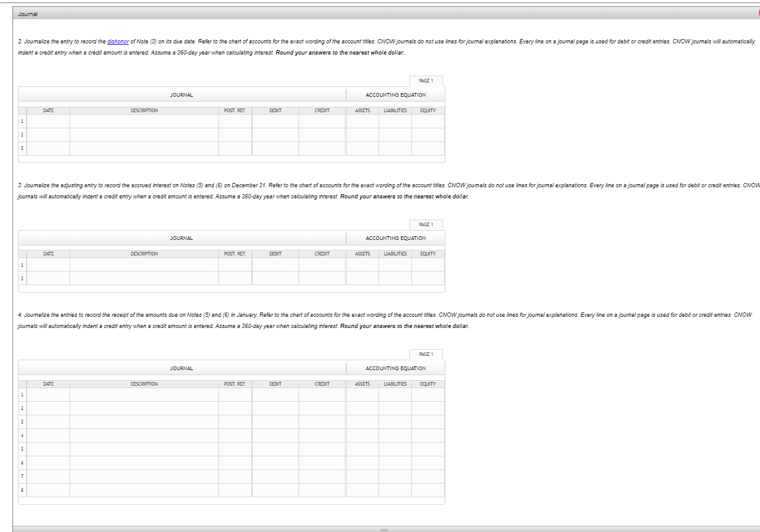Click Description cell, row 1, question 3 journal
Image resolution: width=760 pixels, height=532 pixels.
(144, 265)
